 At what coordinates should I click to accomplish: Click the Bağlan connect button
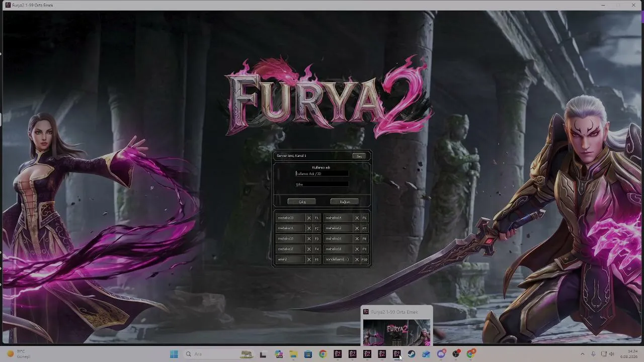[x=345, y=202]
